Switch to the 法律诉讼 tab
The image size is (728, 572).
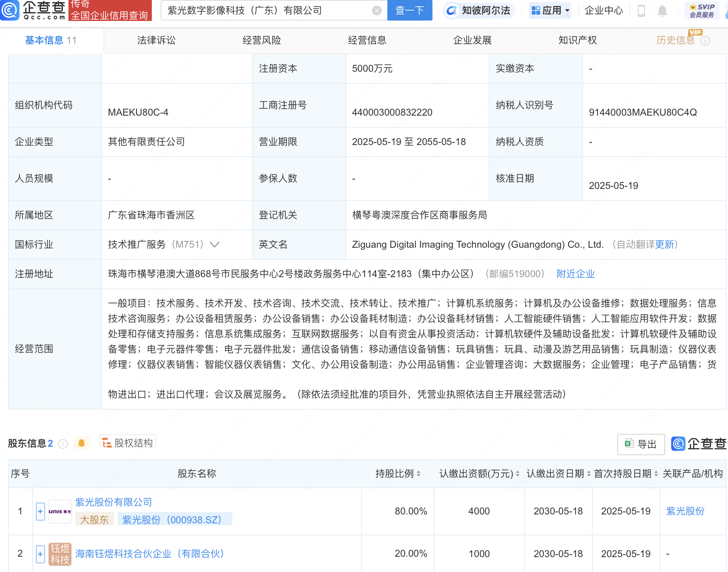click(156, 40)
